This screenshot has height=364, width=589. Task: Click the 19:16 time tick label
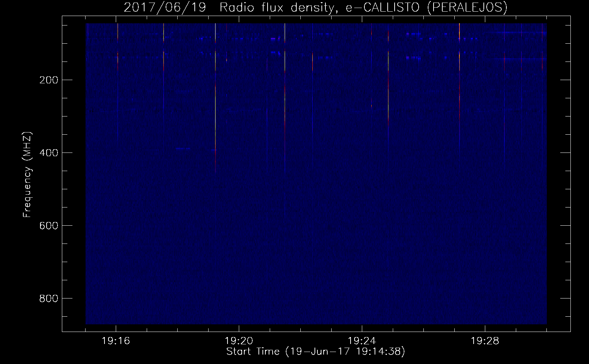click(116, 341)
